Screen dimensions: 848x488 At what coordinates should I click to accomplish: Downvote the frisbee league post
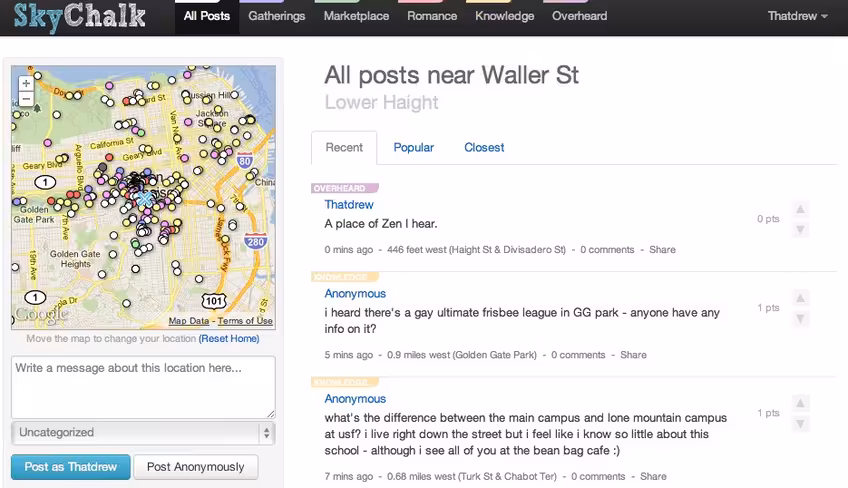[x=800, y=319]
